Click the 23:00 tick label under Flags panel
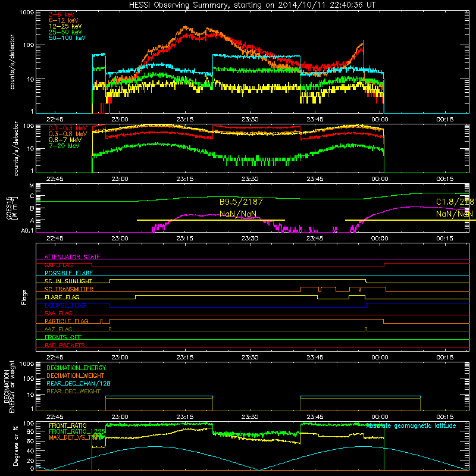The width and height of the screenshot is (476, 476). pos(120,358)
